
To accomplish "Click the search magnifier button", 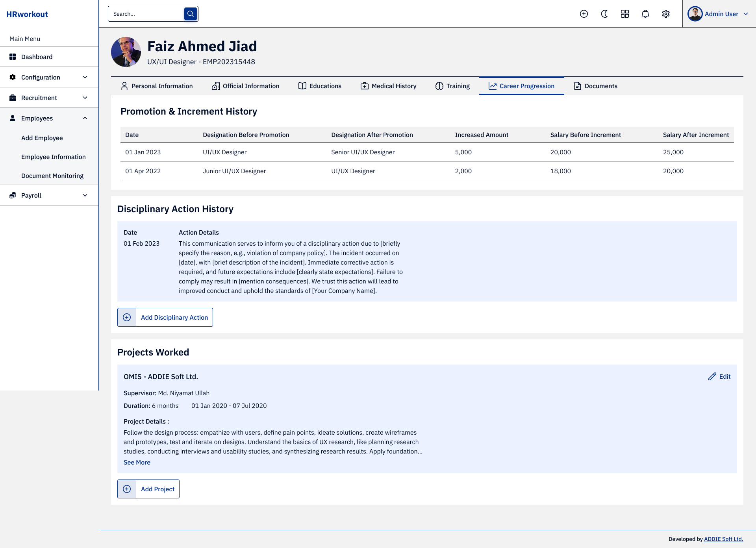I will tap(191, 14).
